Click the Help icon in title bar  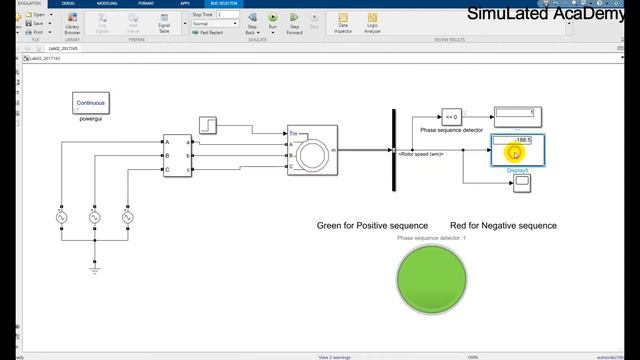click(x=600, y=3)
